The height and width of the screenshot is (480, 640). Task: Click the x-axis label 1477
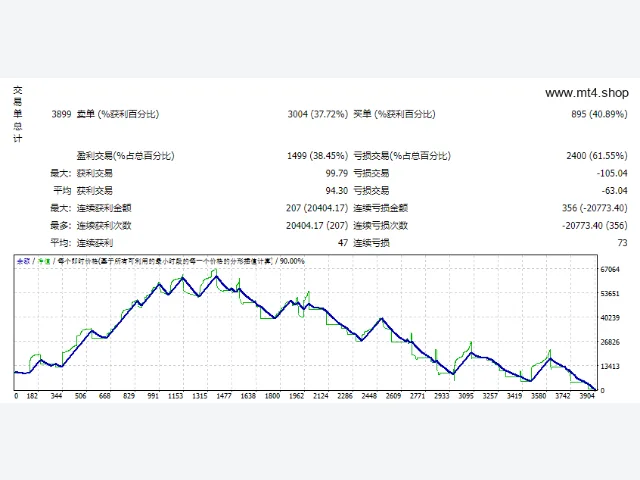(x=224, y=396)
